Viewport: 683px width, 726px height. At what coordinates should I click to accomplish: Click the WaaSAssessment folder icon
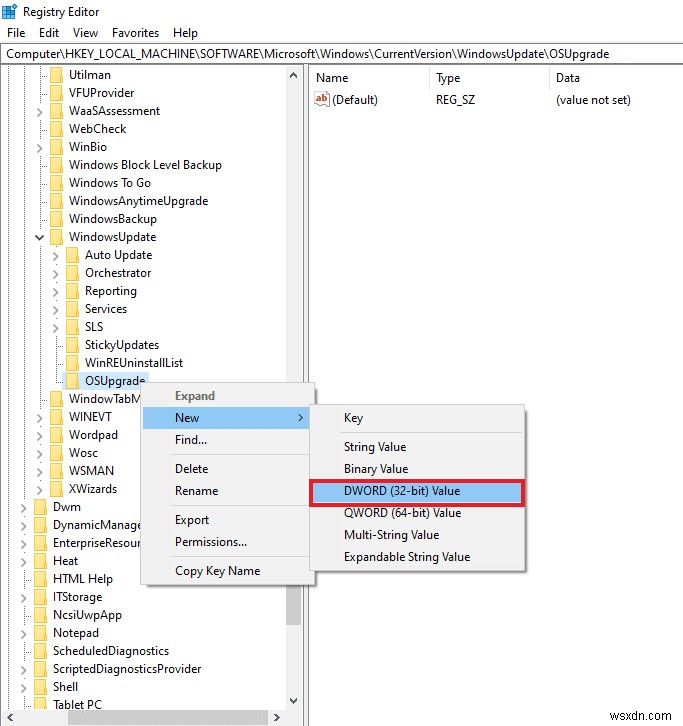[56, 111]
